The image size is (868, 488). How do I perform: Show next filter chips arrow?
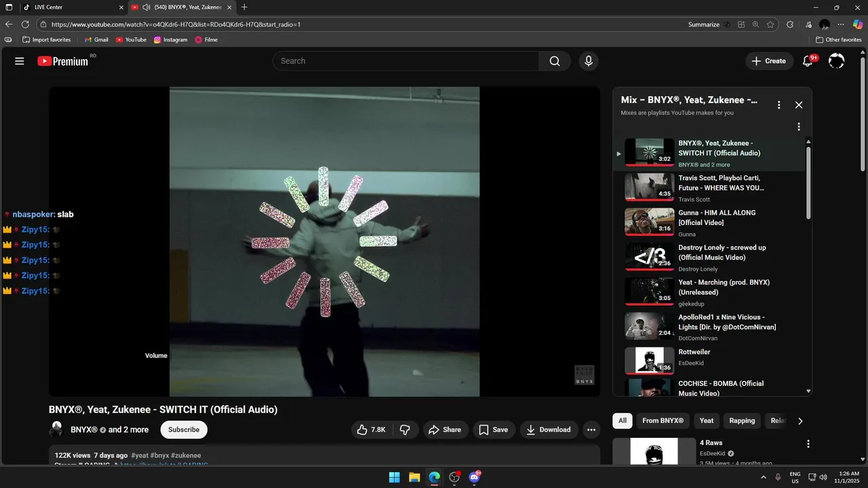pos(800,421)
